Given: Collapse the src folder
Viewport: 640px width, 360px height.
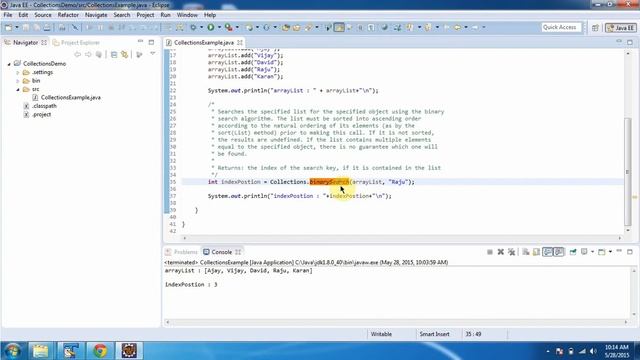Looking at the screenshot, I should (18, 89).
